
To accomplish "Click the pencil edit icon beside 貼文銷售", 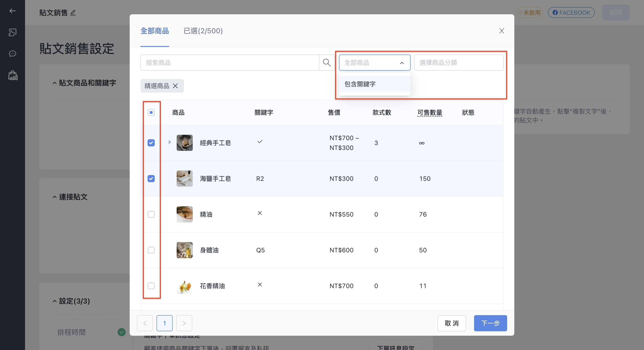I will point(73,13).
